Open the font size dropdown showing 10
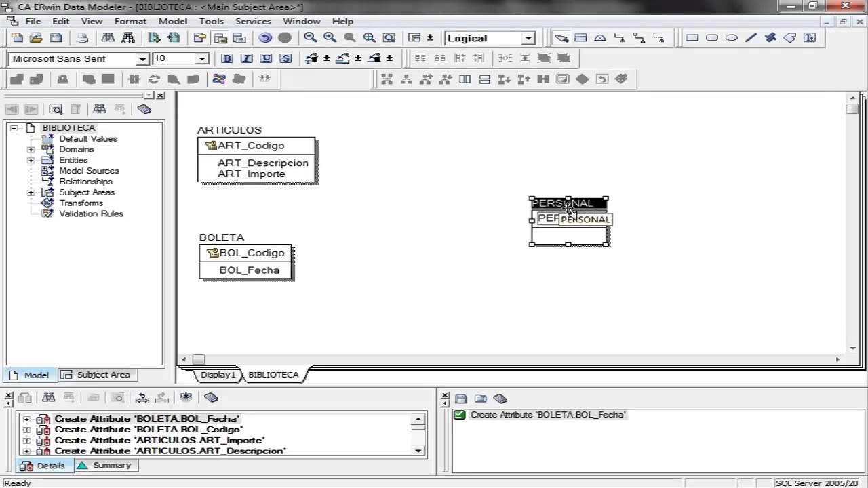Image resolution: width=868 pixels, height=488 pixels. [x=201, y=59]
